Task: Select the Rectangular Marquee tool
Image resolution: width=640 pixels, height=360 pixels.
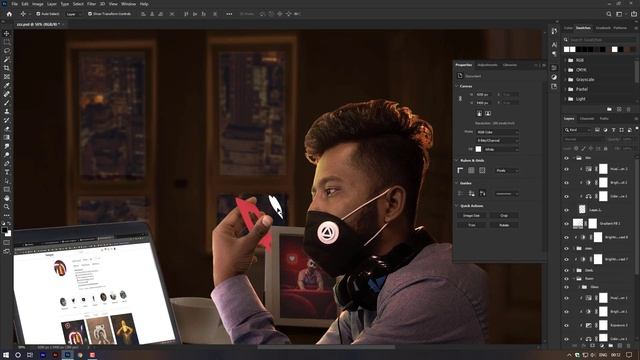Action: (x=7, y=42)
